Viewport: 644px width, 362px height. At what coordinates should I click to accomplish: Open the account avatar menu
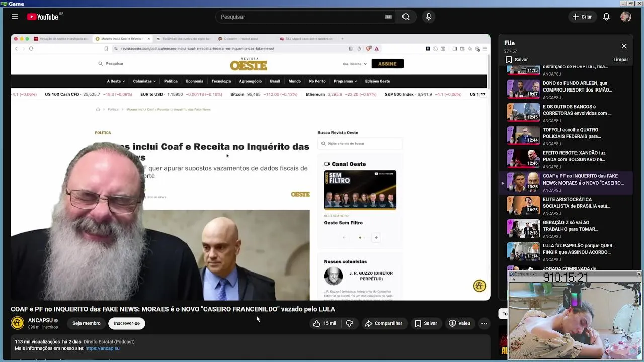click(626, 17)
